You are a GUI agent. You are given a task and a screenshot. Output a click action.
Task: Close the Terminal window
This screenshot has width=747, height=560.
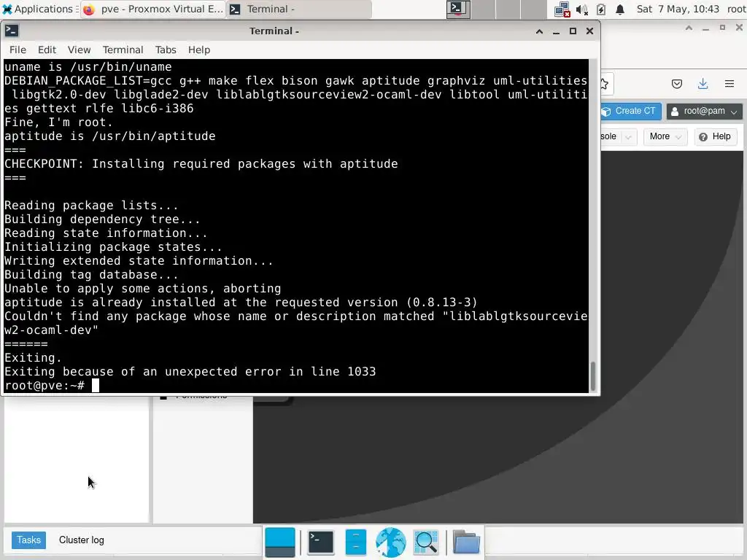(589, 31)
